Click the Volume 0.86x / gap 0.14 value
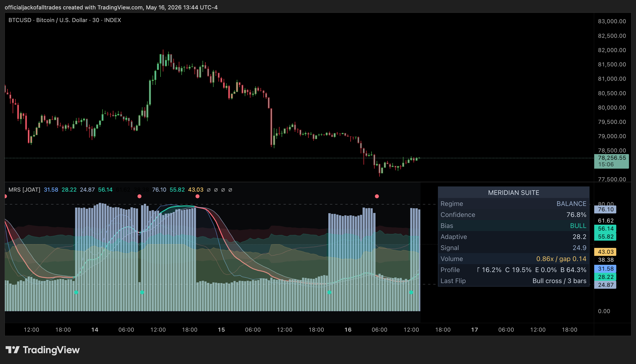This screenshot has width=636, height=364. coord(561,258)
